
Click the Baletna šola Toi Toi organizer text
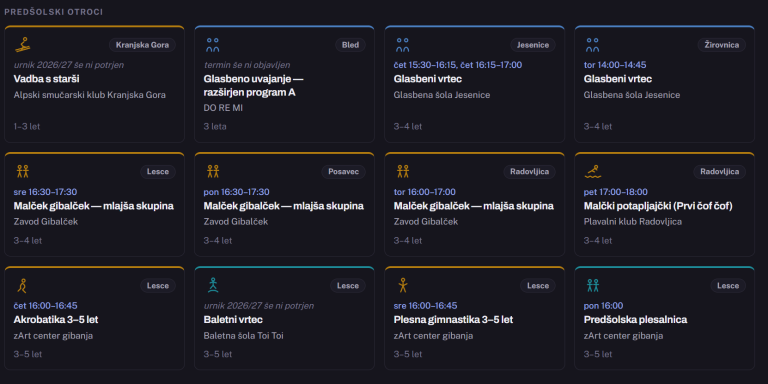(243, 336)
